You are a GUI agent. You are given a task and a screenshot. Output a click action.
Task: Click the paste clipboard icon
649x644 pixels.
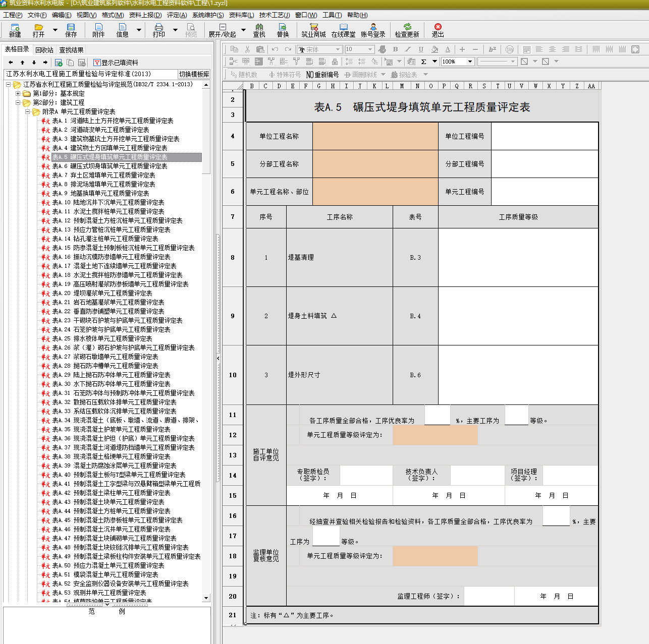(260, 49)
